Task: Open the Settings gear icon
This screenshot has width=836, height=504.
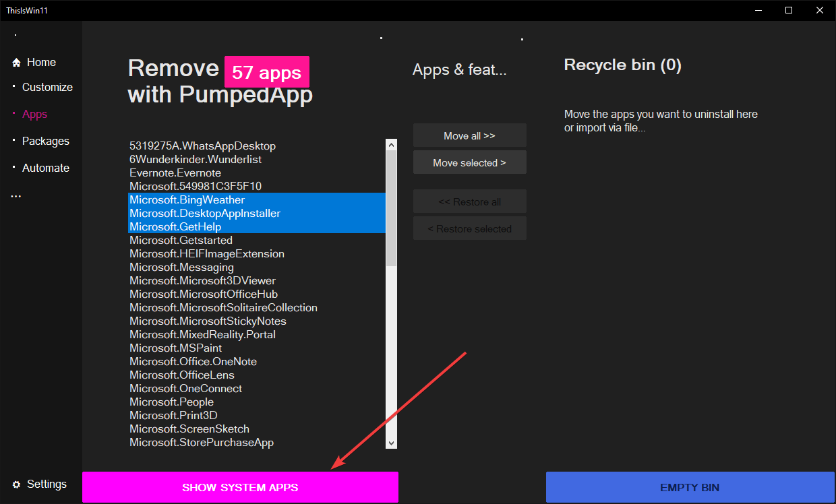Action: 16,484
